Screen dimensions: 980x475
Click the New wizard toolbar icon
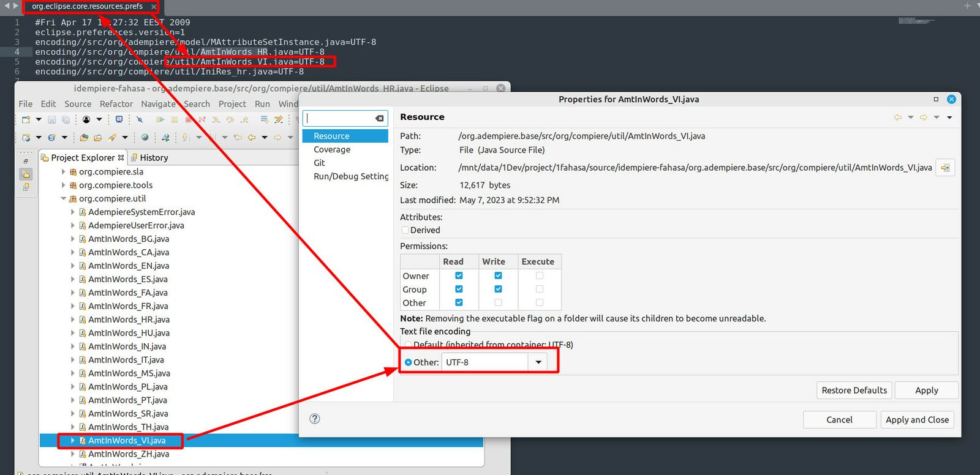[x=26, y=119]
